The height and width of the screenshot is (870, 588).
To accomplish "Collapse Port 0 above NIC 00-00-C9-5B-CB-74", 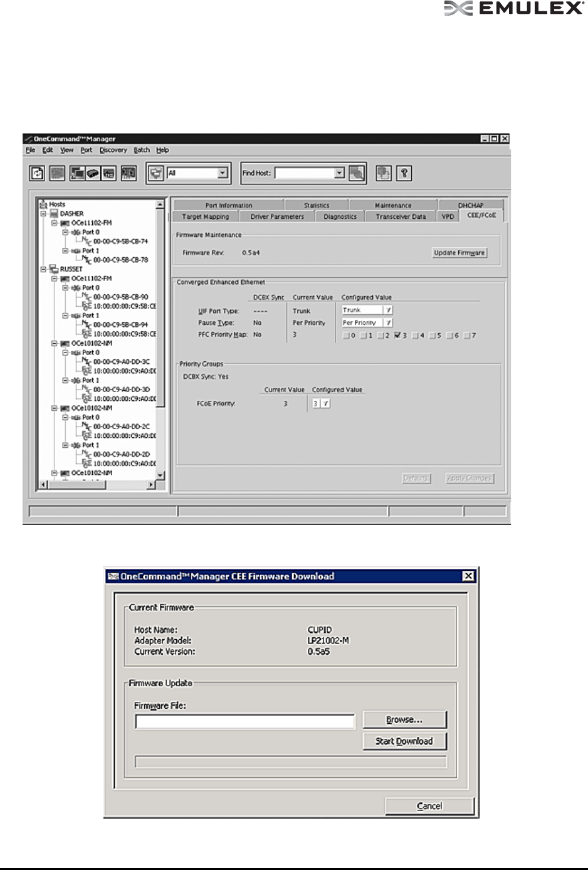I will 66,232.
